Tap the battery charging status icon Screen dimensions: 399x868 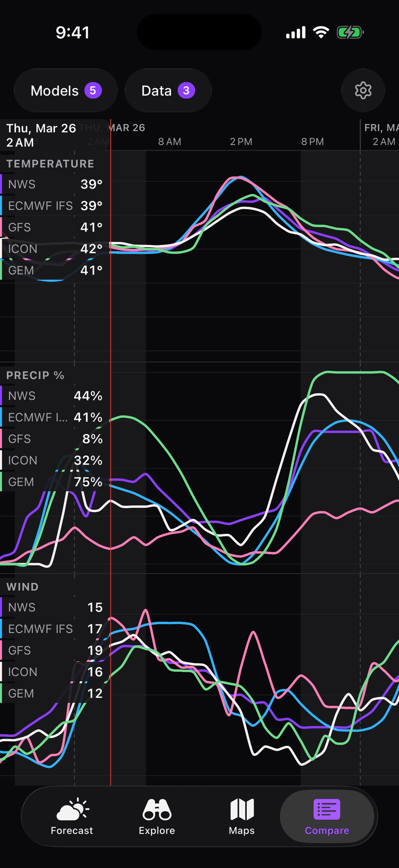pos(350,33)
